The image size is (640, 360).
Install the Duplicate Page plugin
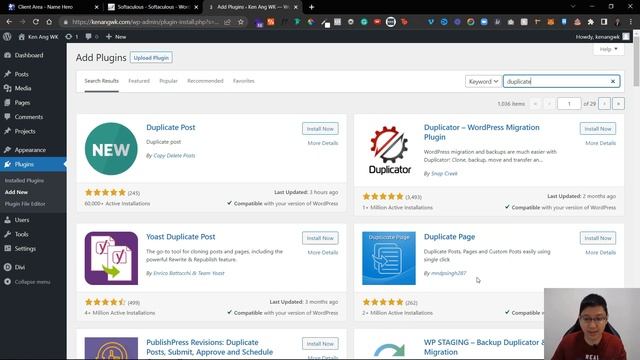(x=598, y=238)
